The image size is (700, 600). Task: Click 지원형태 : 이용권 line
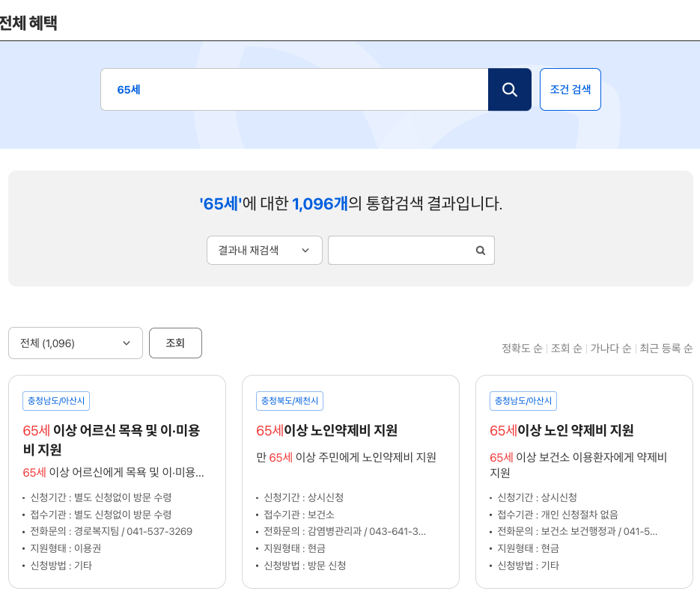[65, 548]
